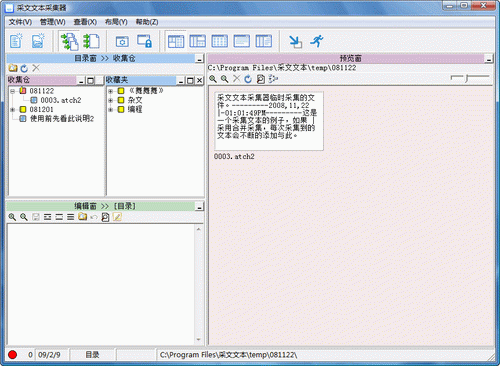Click the find document icon in editor toolbar
This screenshot has height=366, width=500.
click(105, 217)
